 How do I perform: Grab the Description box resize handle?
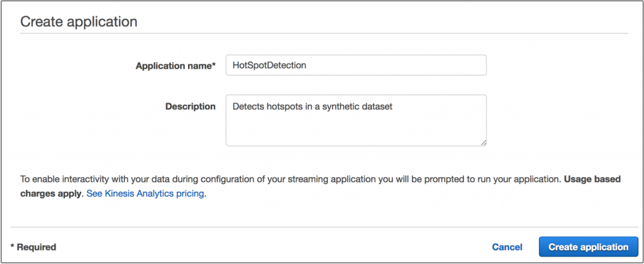(x=483, y=143)
